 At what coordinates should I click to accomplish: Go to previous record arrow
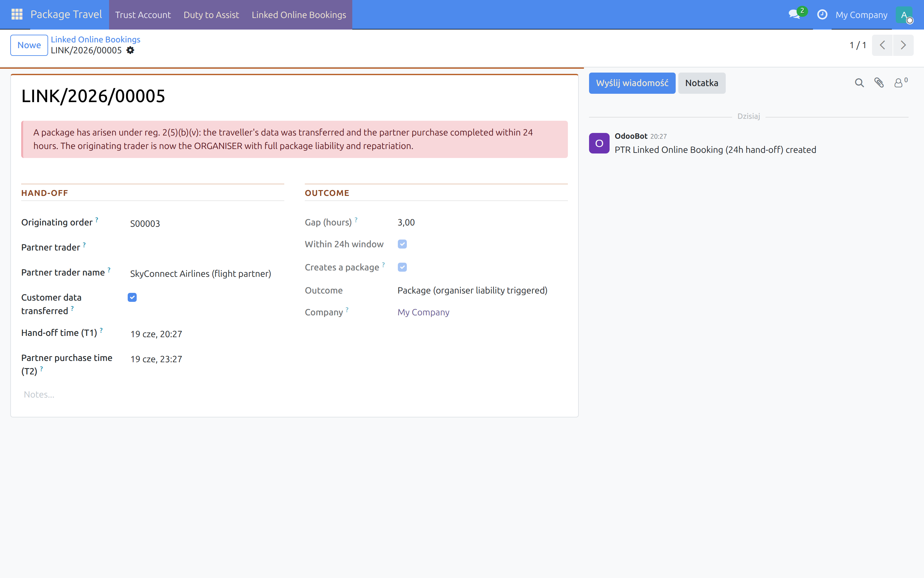[882, 45]
